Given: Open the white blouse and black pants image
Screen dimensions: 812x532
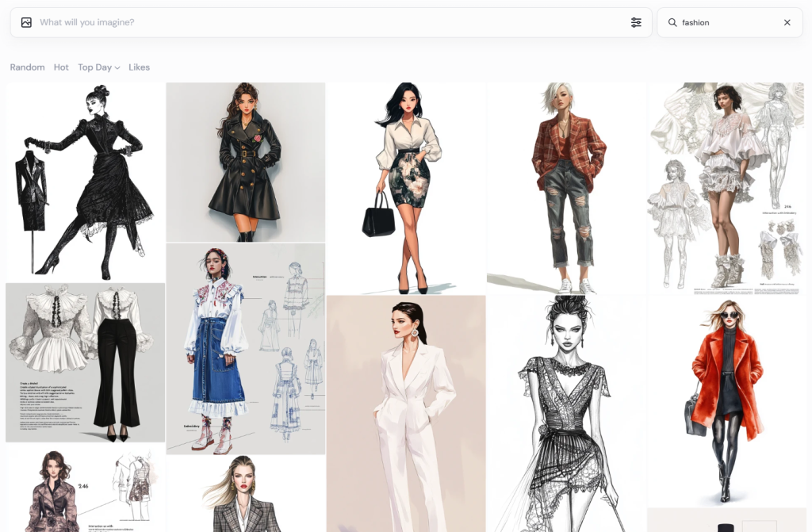Looking at the screenshot, I should coord(85,362).
